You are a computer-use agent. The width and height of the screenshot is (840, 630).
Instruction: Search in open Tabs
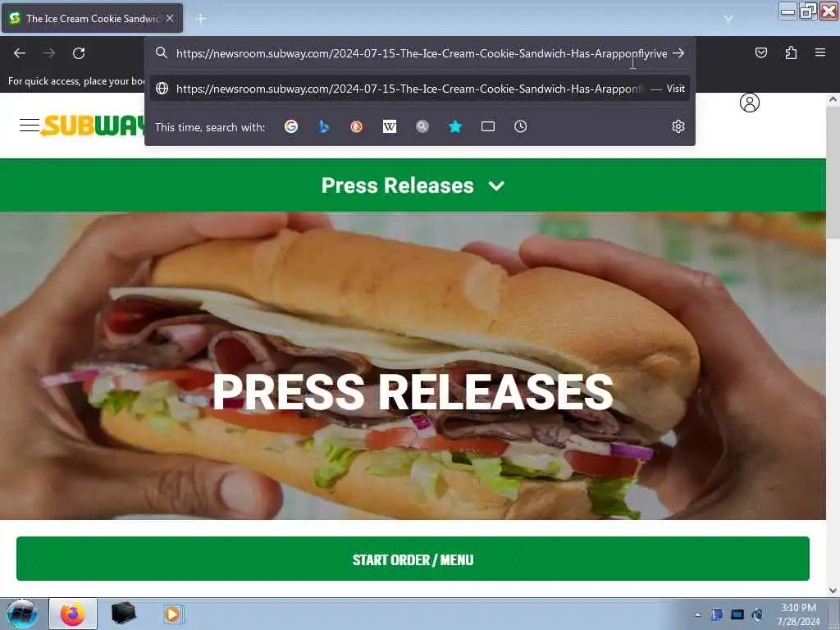tap(488, 126)
